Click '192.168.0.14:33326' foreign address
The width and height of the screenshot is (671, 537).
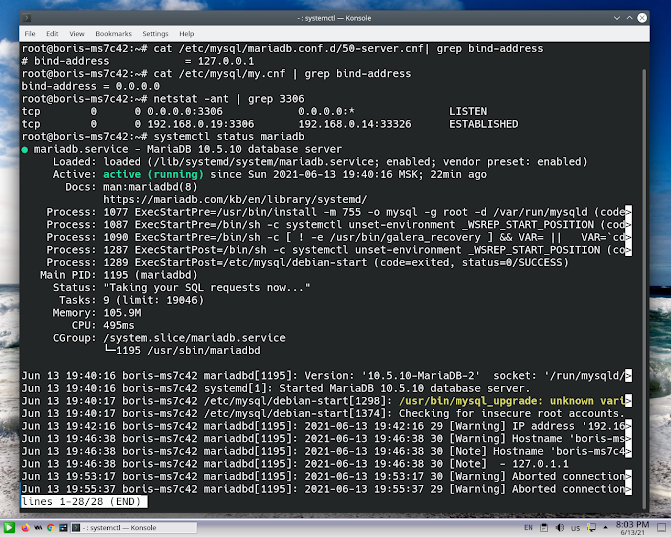click(355, 124)
